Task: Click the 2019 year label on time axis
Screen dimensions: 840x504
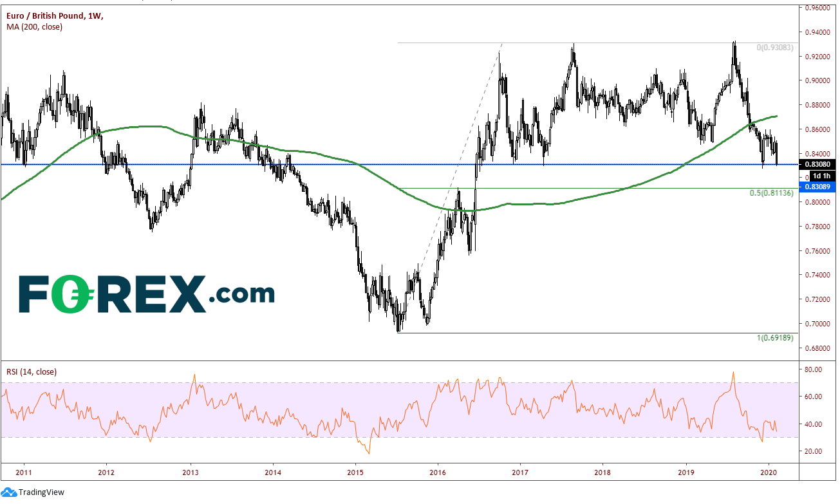Action: pos(686,472)
